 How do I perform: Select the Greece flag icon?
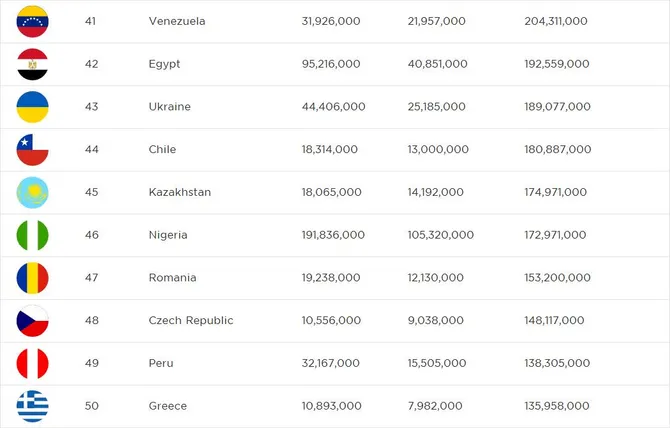point(32,406)
